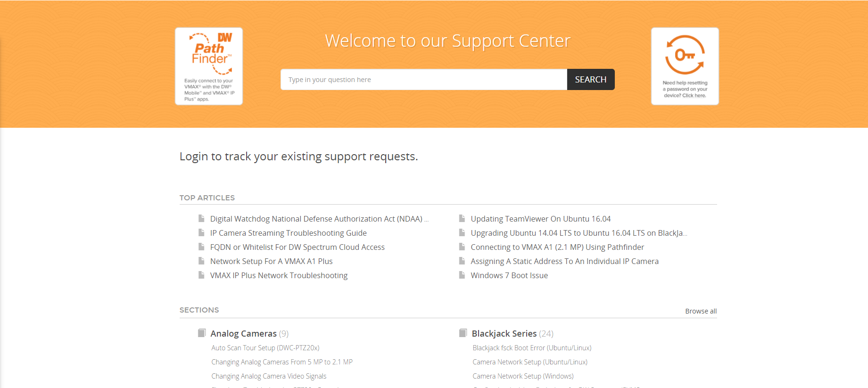Open Camera Network Setup (Ubuntu/Linux)
The height and width of the screenshot is (388, 868).
pos(530,362)
